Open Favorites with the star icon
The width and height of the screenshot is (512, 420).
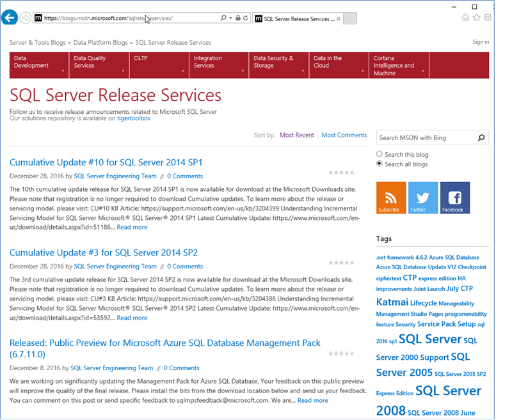point(476,18)
